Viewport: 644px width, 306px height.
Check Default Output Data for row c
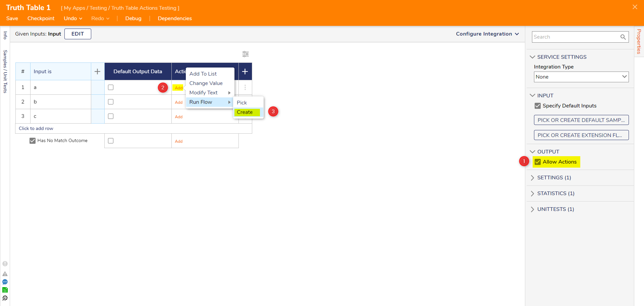(111, 116)
